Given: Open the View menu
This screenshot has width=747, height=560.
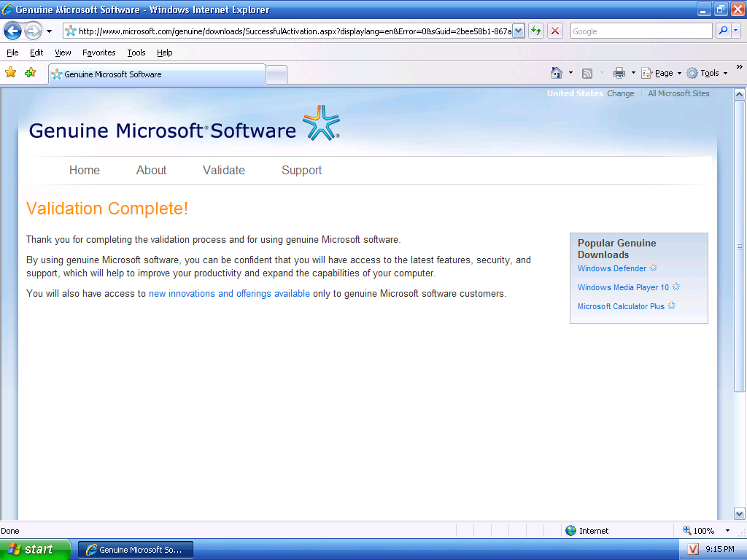Looking at the screenshot, I should coord(63,52).
